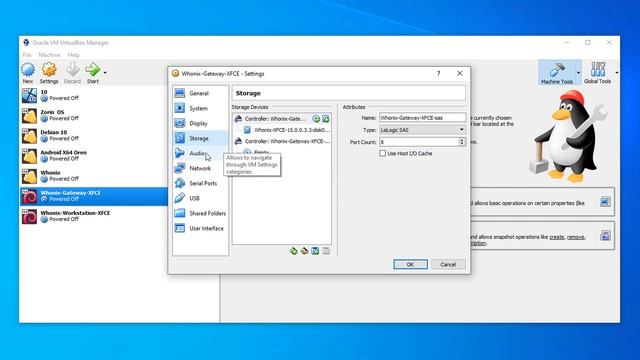Click the Snapshots tool icon on the right
The height and width of the screenshot is (360, 640).
[605, 236]
